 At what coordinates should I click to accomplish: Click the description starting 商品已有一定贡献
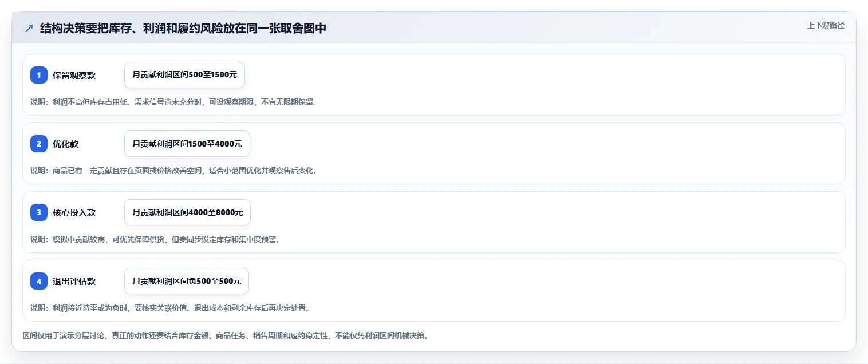[173, 171]
